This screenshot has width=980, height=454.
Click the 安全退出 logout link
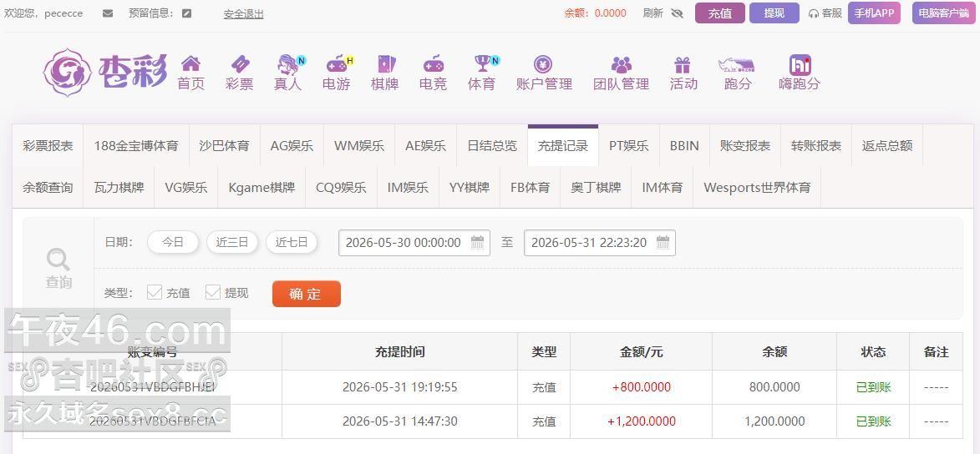click(244, 13)
